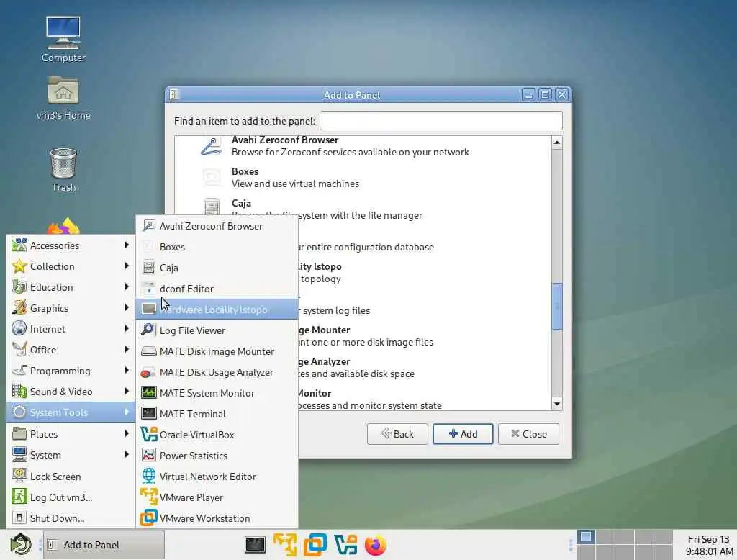Click the MATE main menu icon in panel
Screen dimensions: 737x560
pyautogui.click(x=21, y=544)
